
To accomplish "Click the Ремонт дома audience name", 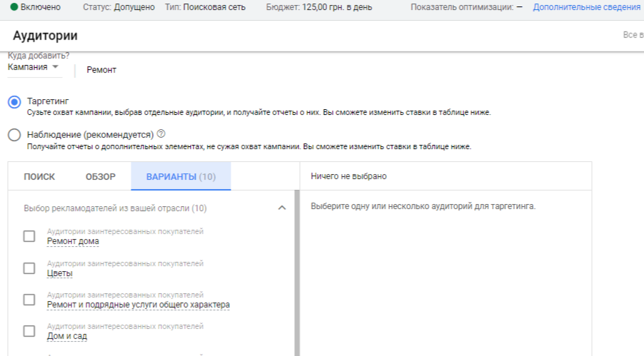I will [x=73, y=241].
